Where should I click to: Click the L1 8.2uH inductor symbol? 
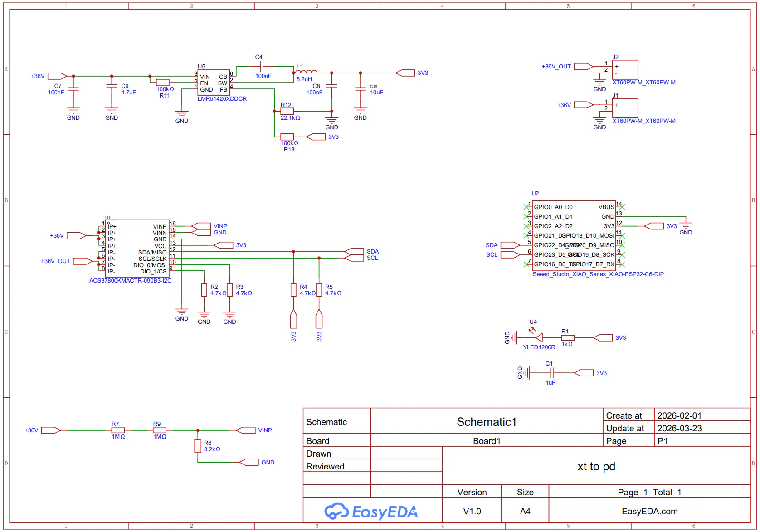tap(307, 71)
